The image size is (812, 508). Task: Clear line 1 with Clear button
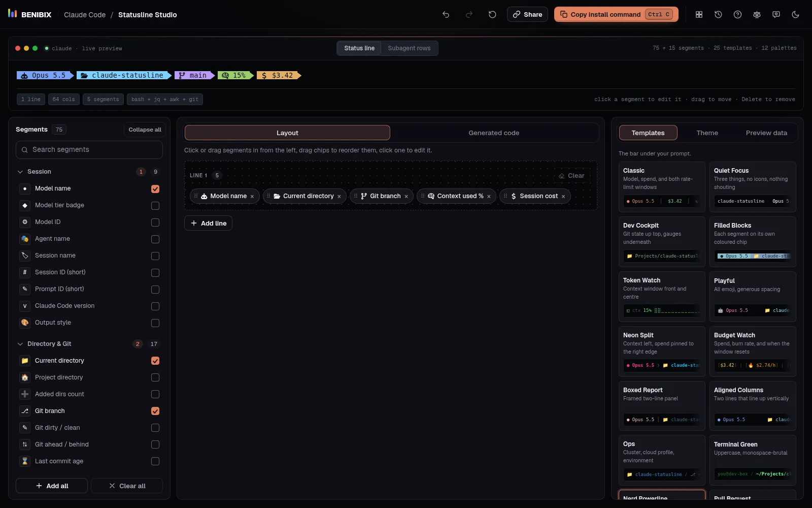(x=571, y=176)
